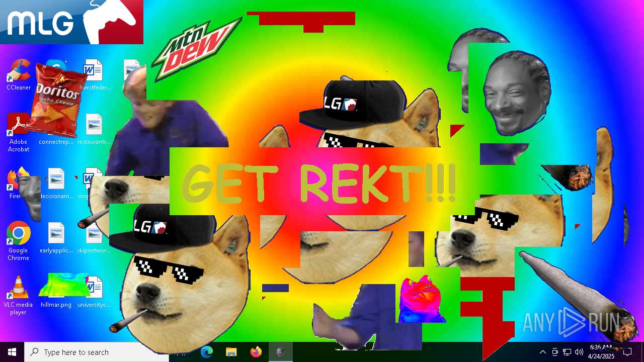Open the volume control tray icon
The image size is (644, 362).
tap(579, 352)
